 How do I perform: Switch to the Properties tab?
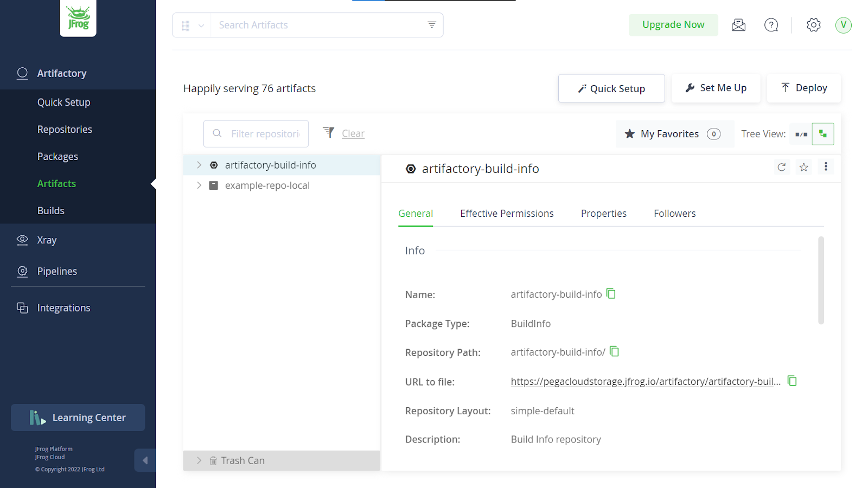(x=603, y=214)
